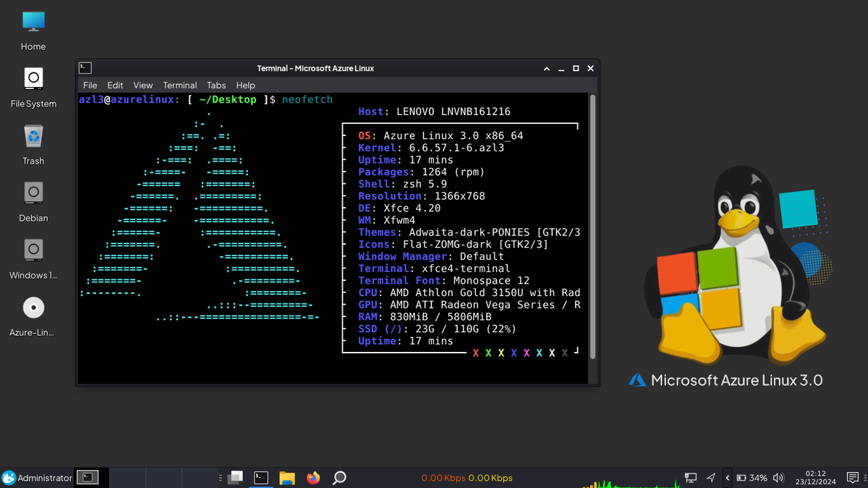Click the battery 34% indicator
This screenshot has height=488, width=868.
[752, 478]
